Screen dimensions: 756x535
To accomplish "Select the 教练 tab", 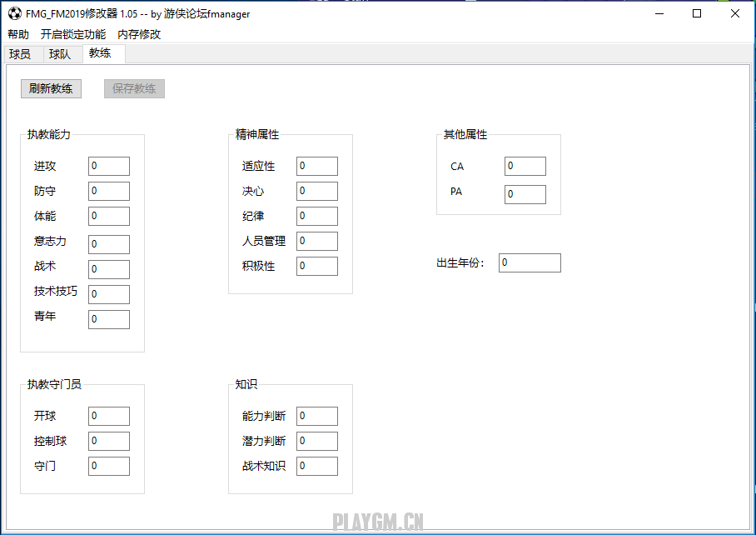I will coord(100,52).
